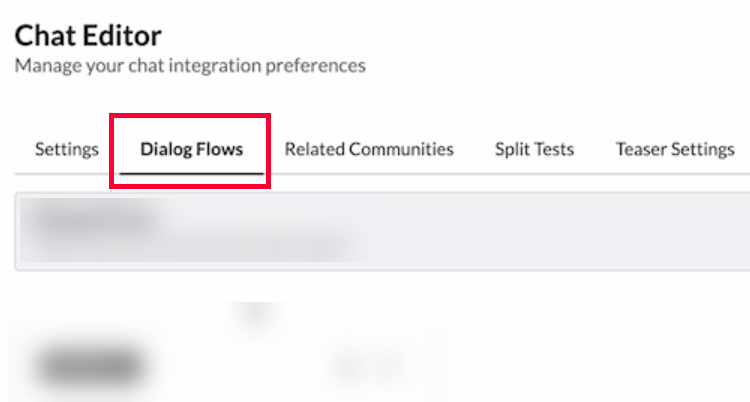Click the active underline beneath Dialog Flows
Screen dimensions: 750x402
[191, 174]
